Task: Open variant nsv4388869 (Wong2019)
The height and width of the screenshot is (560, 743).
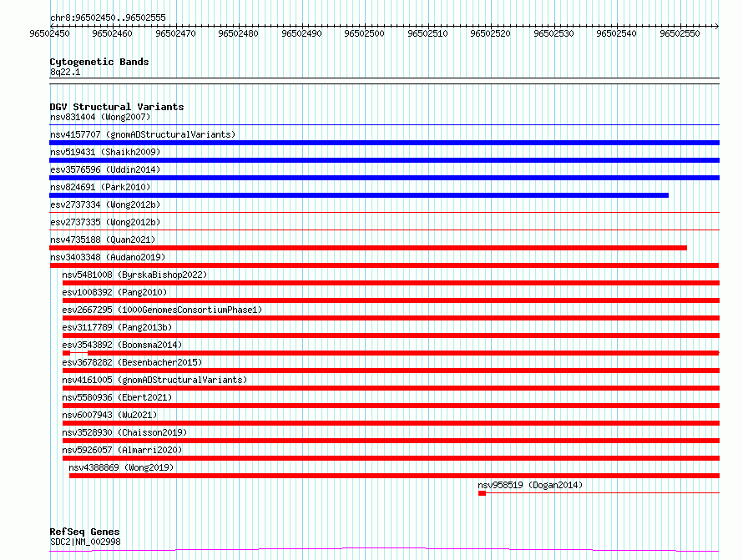Action: 121,467
